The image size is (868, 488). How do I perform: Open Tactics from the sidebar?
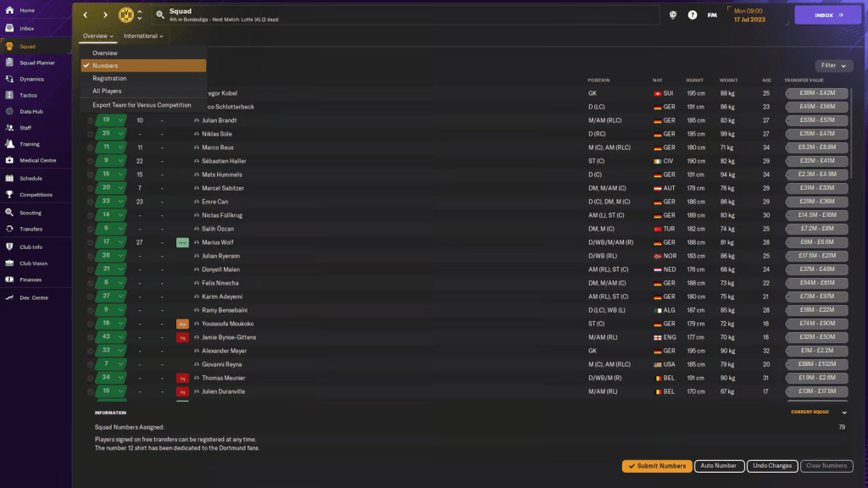pos(28,95)
